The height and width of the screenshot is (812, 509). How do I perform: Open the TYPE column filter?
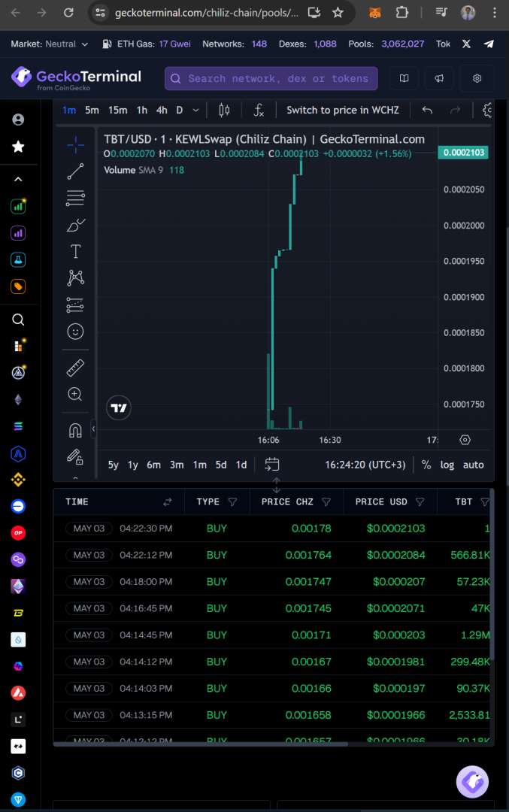[x=232, y=501]
